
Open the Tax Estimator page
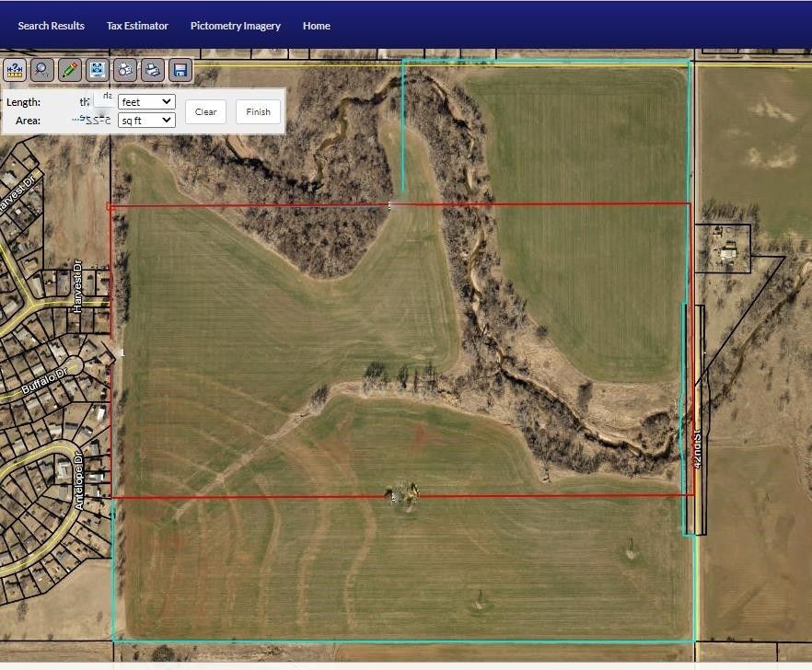[136, 26]
